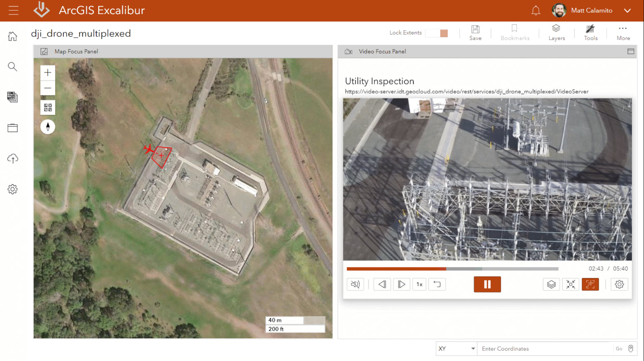
Task: Open the Layers toolbar menu
Action: [557, 33]
